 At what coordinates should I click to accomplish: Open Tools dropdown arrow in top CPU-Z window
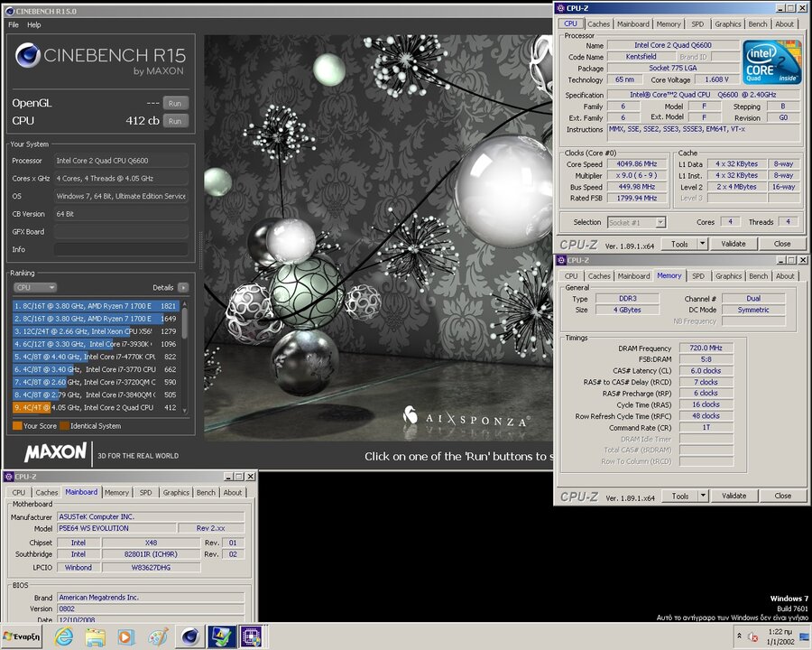tap(702, 244)
